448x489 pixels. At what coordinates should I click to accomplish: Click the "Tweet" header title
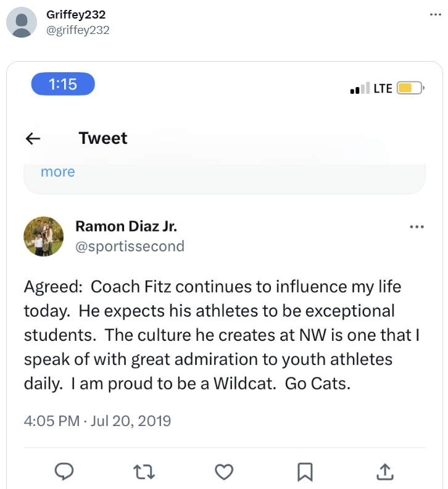[x=103, y=138]
